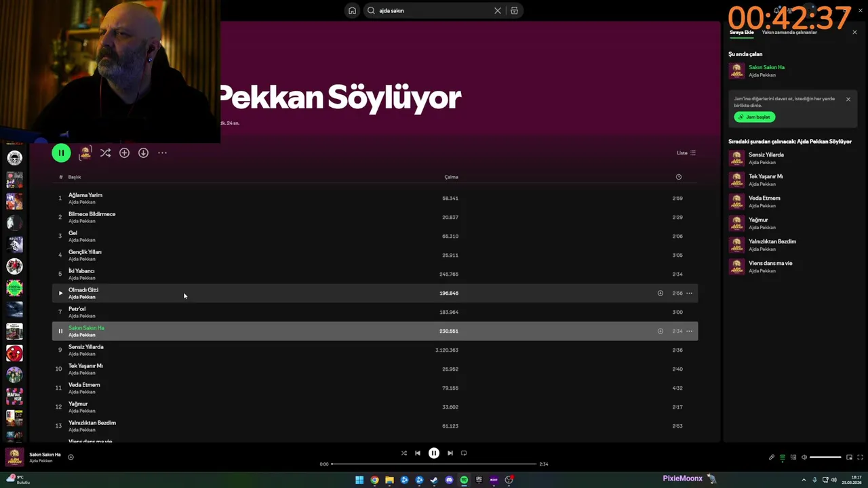Toggle the green Queue icon
This screenshot has width=868, height=488.
tap(782, 457)
